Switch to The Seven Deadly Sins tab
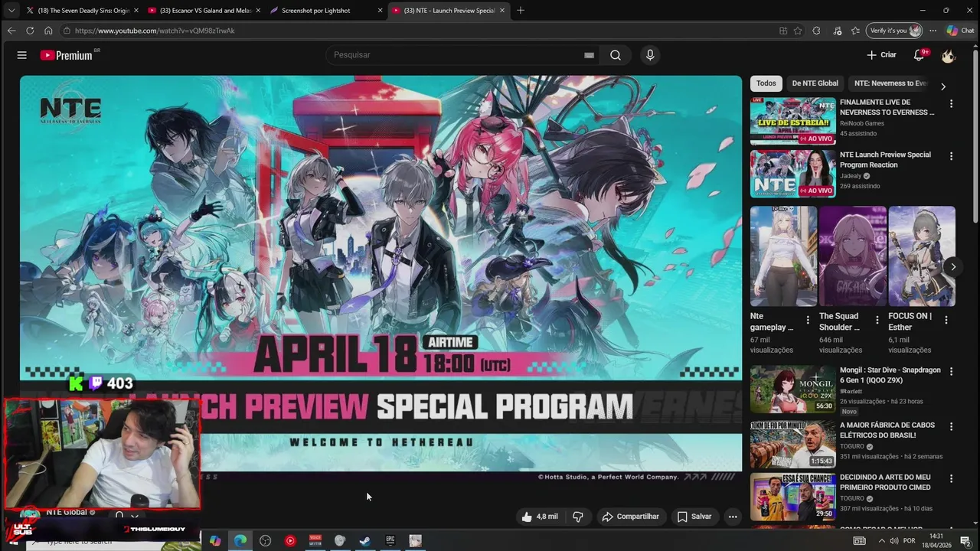This screenshot has height=551, width=980. point(82,10)
